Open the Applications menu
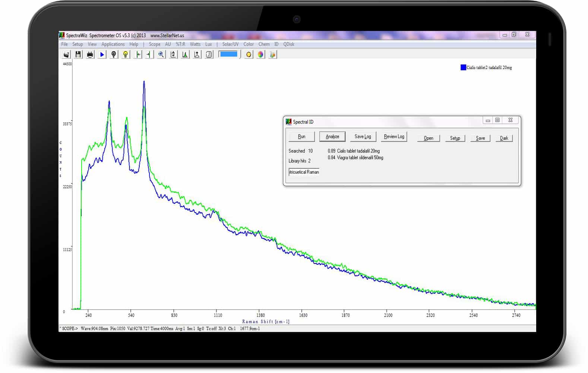This screenshot has width=588, height=373. tap(113, 44)
